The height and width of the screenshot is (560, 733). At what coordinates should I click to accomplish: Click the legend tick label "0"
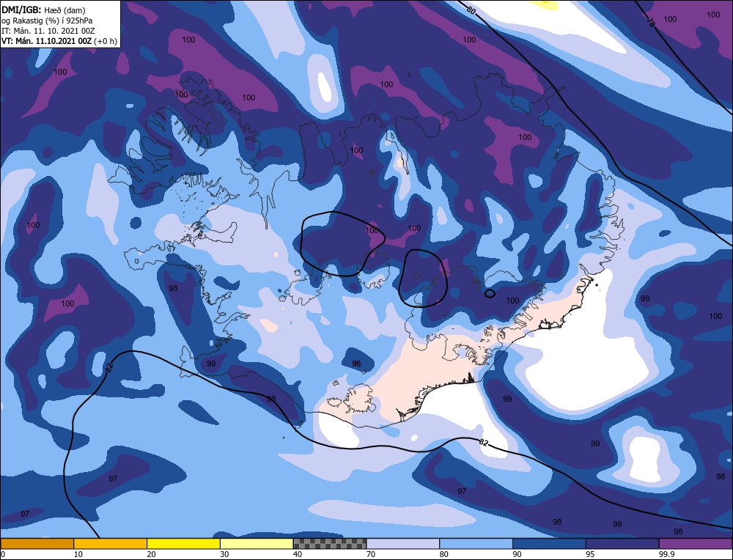pos(3,554)
